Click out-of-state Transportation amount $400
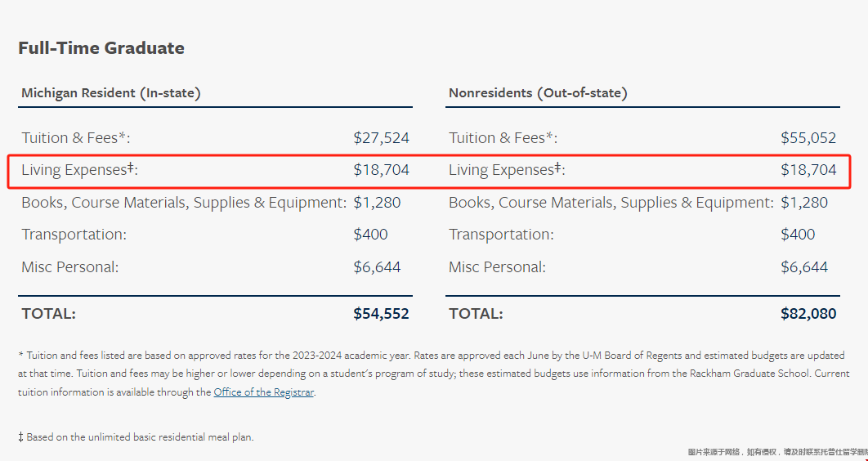 (798, 235)
